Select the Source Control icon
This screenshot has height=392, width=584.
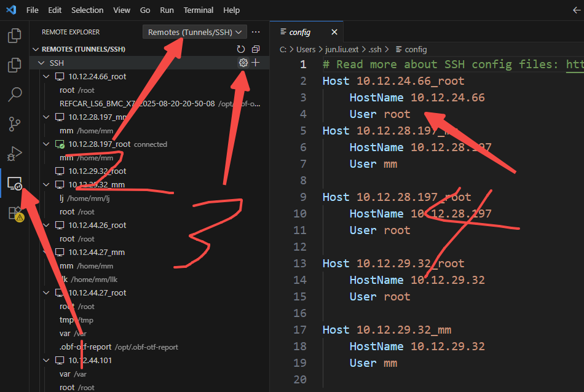14,123
